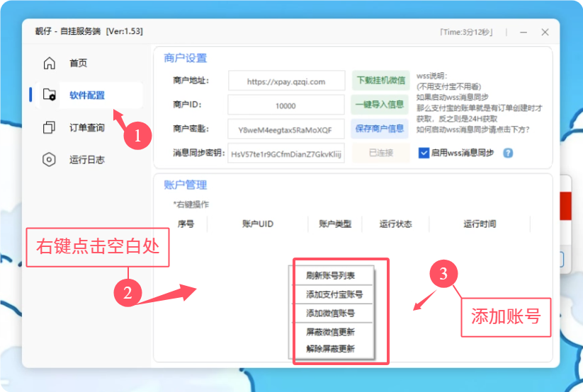Focus the 商户地址 input field
This screenshot has width=583, height=392.
[286, 81]
